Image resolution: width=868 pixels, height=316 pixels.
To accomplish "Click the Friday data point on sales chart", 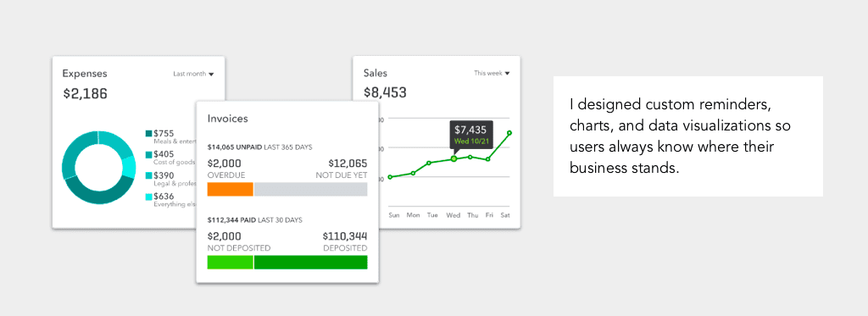I will pyautogui.click(x=487, y=159).
